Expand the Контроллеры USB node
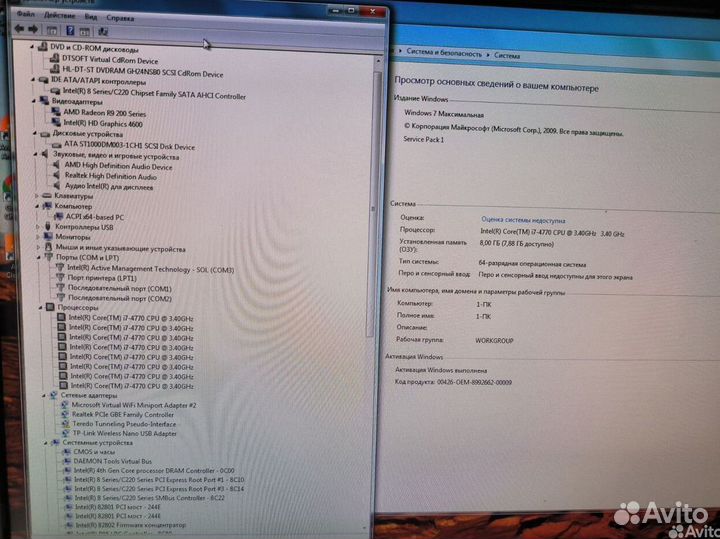The image size is (720, 539). click(x=38, y=227)
